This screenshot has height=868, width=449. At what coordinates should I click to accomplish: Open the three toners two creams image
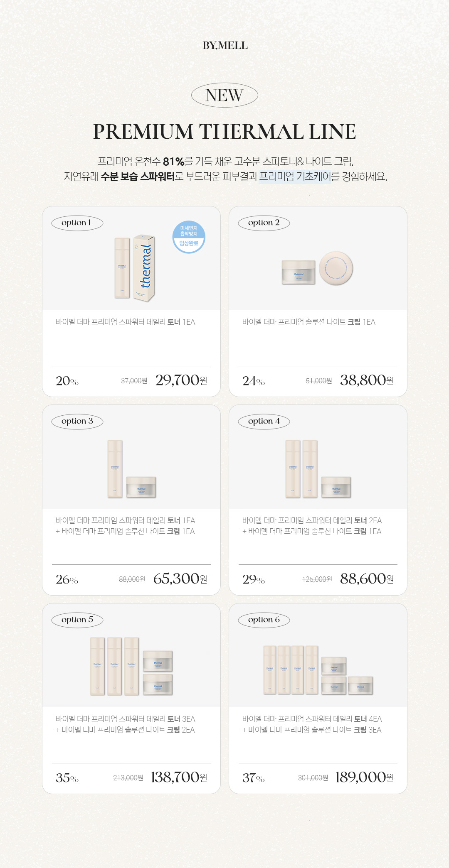click(131, 666)
